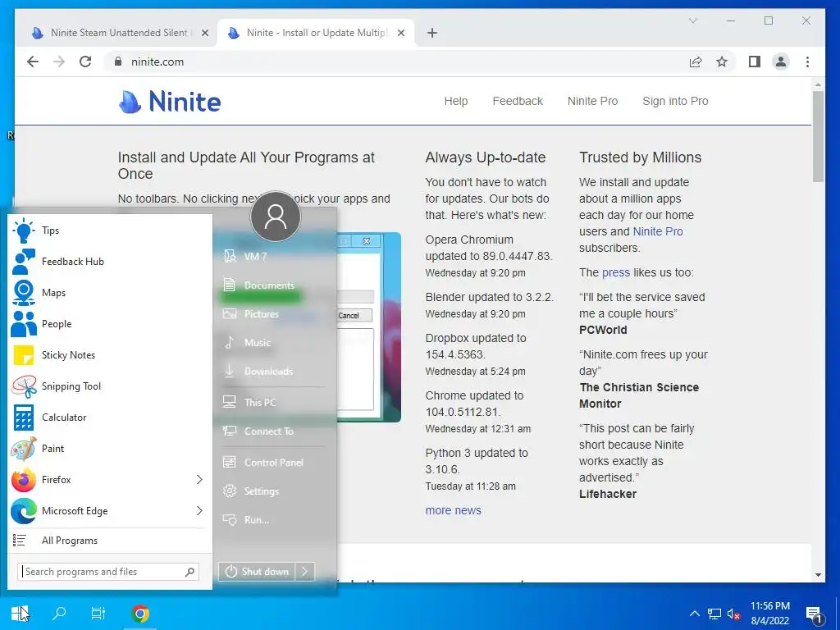Image resolution: width=840 pixels, height=630 pixels.
Task: Open Task View on the taskbar
Action: tap(98, 614)
